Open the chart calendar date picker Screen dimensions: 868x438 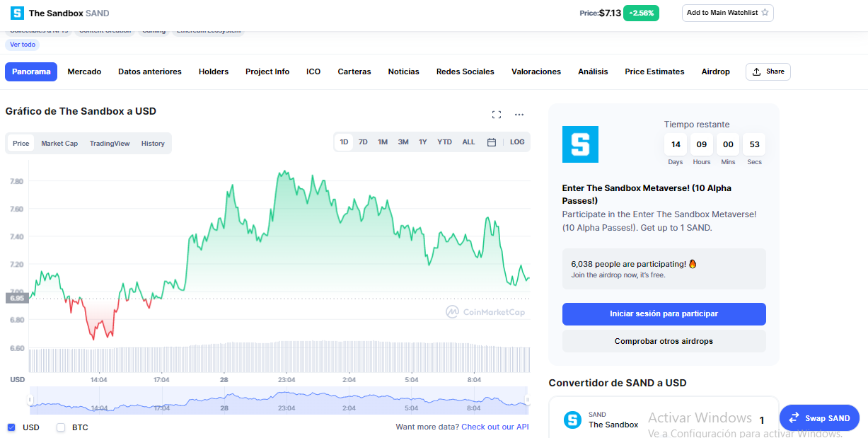[492, 142]
